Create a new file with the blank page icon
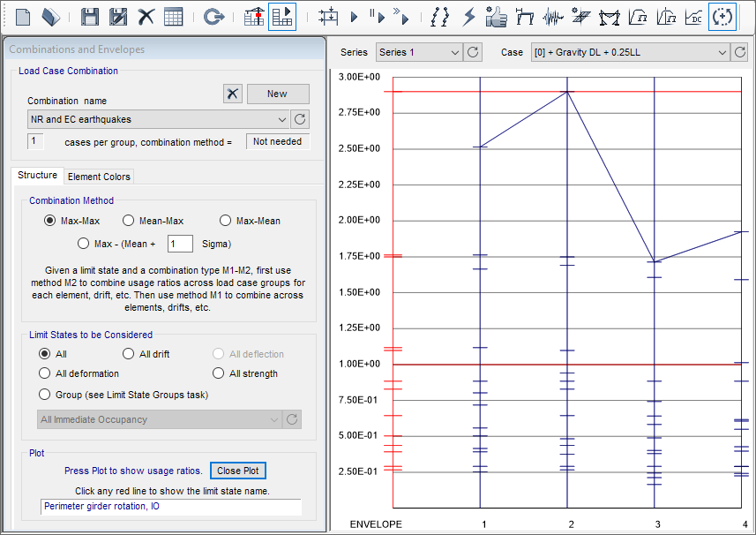The image size is (756, 535). pyautogui.click(x=23, y=17)
